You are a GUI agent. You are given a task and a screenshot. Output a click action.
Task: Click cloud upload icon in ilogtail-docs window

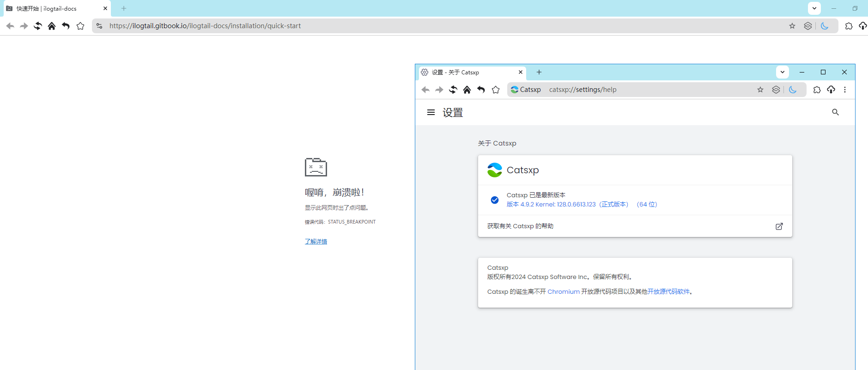coord(863,26)
